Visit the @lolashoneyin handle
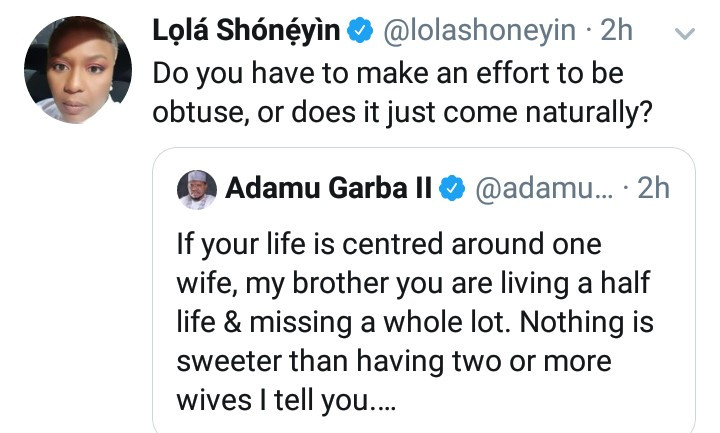 click(x=476, y=32)
